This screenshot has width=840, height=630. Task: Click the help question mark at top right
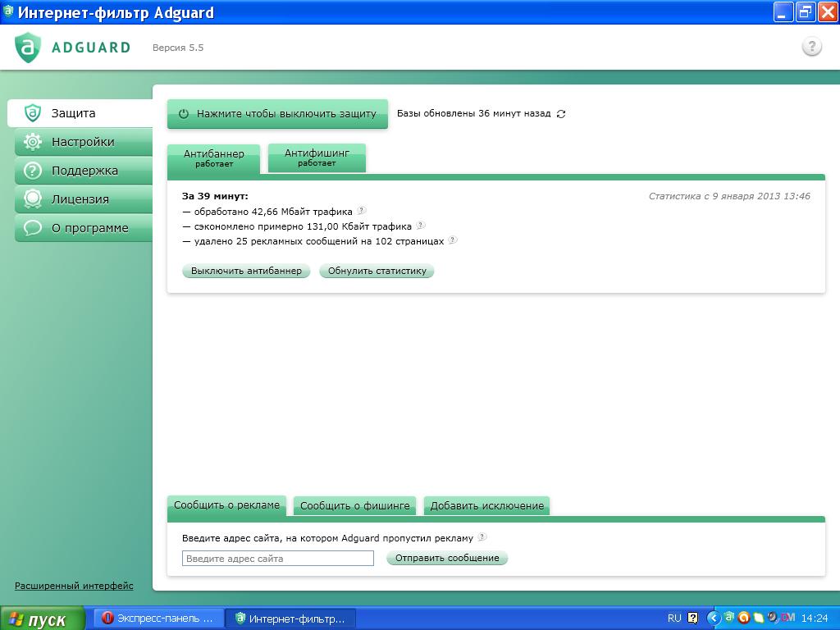click(811, 47)
